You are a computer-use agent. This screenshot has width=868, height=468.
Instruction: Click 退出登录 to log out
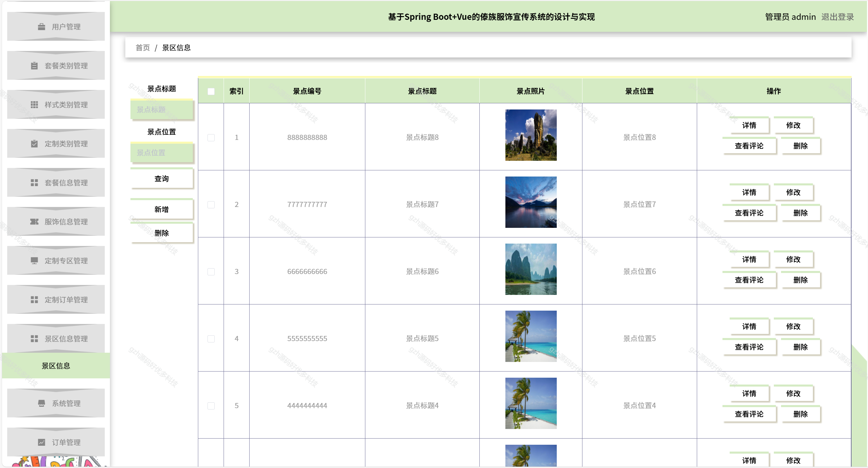(838, 17)
